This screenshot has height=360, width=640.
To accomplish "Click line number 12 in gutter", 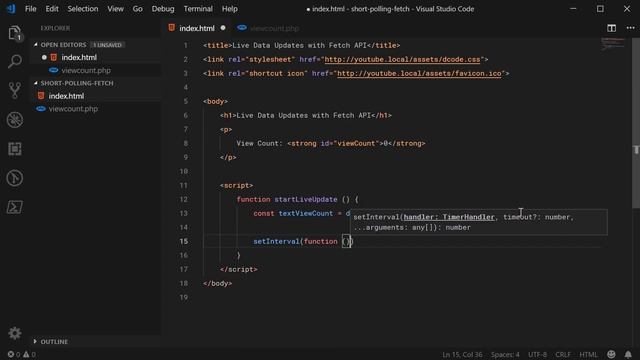I will click(x=184, y=199).
